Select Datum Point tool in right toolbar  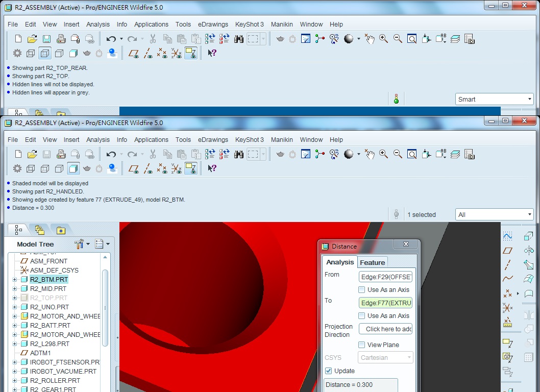click(508, 293)
